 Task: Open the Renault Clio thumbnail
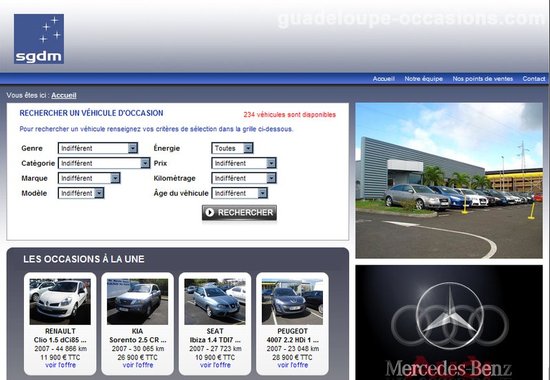pyautogui.click(x=60, y=302)
